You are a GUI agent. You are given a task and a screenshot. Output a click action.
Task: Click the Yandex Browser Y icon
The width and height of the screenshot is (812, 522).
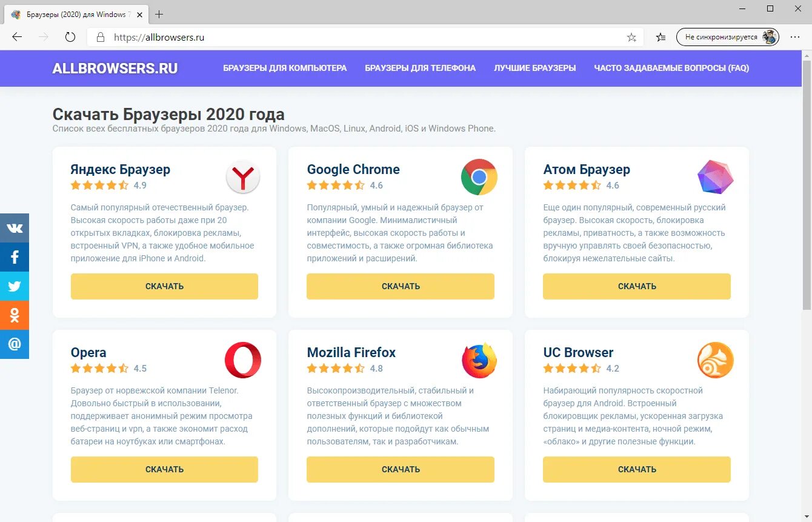(x=243, y=176)
